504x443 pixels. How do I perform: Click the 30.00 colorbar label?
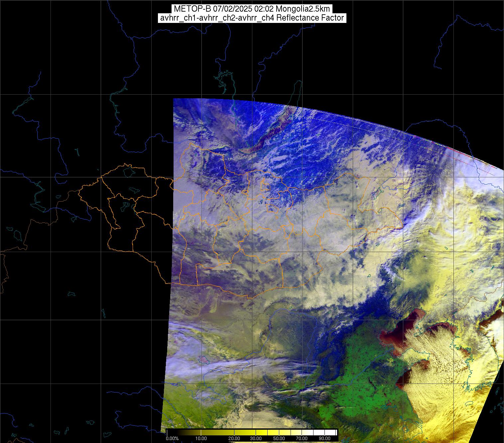click(x=256, y=439)
